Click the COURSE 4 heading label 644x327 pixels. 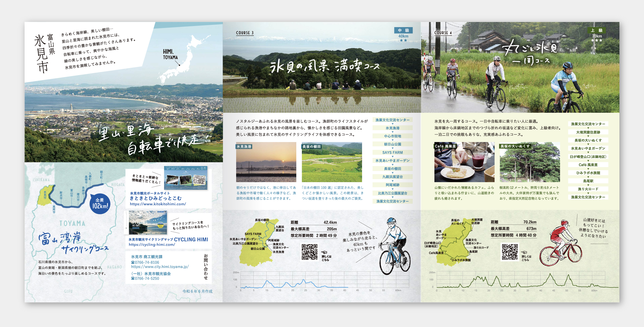pos(443,33)
